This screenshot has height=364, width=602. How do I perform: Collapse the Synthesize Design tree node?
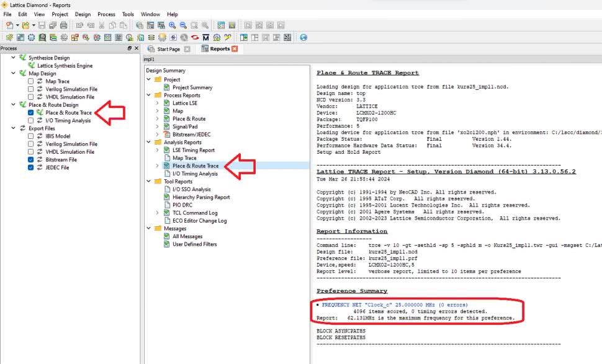point(14,58)
